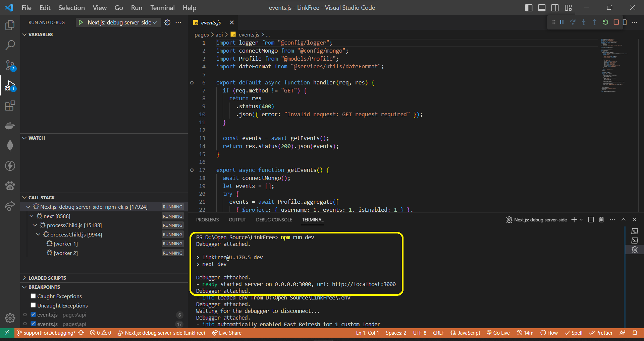
Task: Restart the debug session
Action: [605, 22]
